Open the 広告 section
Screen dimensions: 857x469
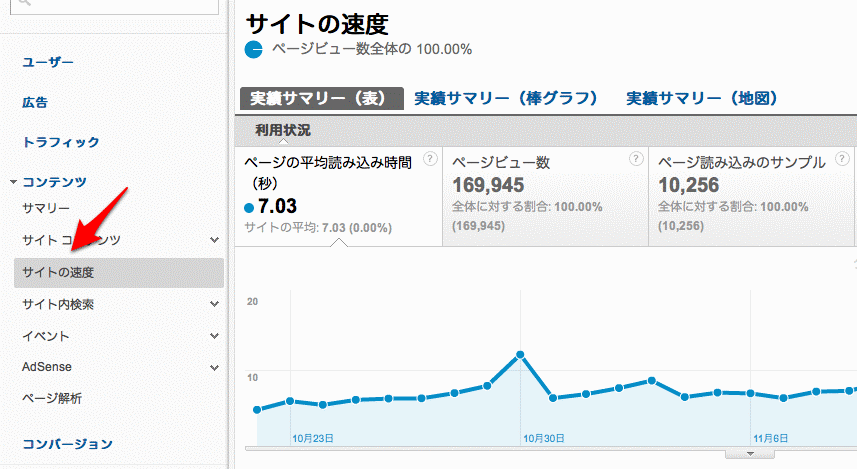[35, 102]
